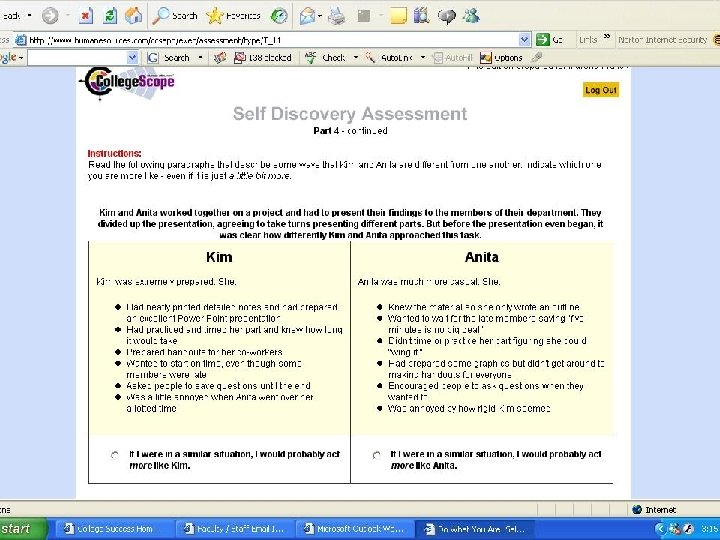This screenshot has width=720, height=540.
Task: Click the 138 blocked popup blocker
Action: 263,58
